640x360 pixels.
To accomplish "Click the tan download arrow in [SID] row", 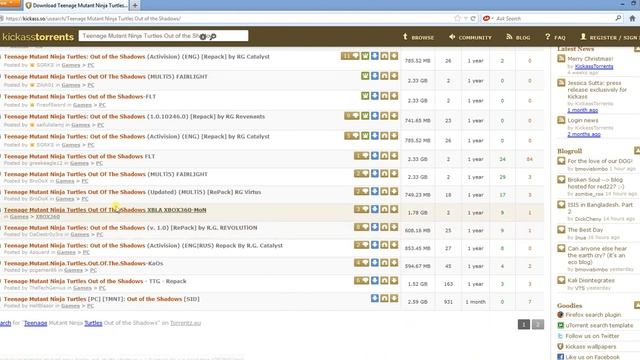I will (x=394, y=298).
